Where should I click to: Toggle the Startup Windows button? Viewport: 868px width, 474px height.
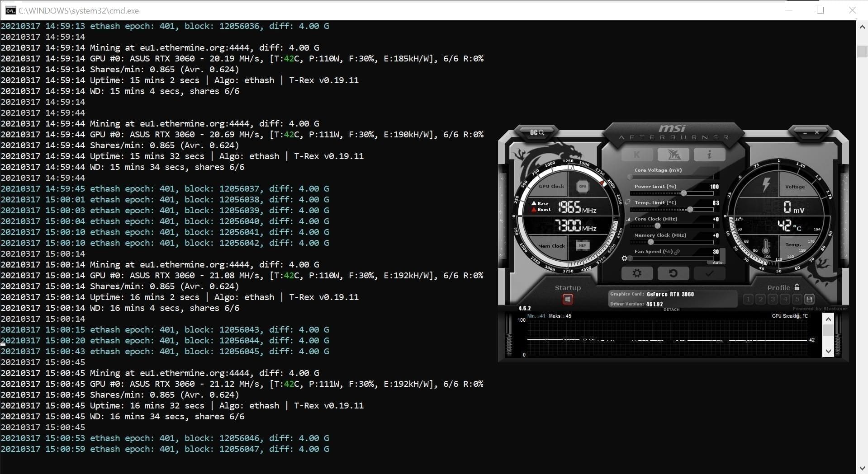[568, 299]
